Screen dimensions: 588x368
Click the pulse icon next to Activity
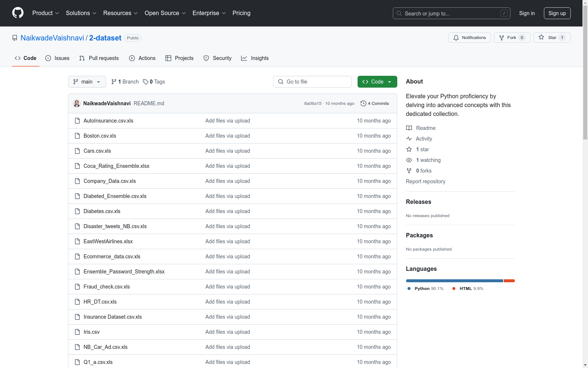409,139
